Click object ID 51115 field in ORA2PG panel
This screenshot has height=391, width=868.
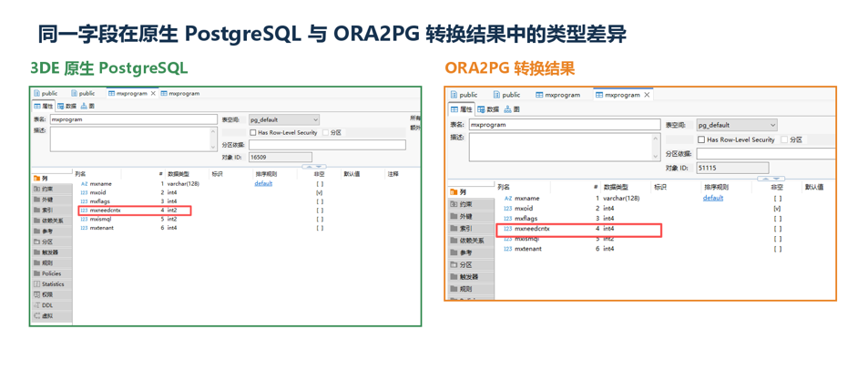732,168
